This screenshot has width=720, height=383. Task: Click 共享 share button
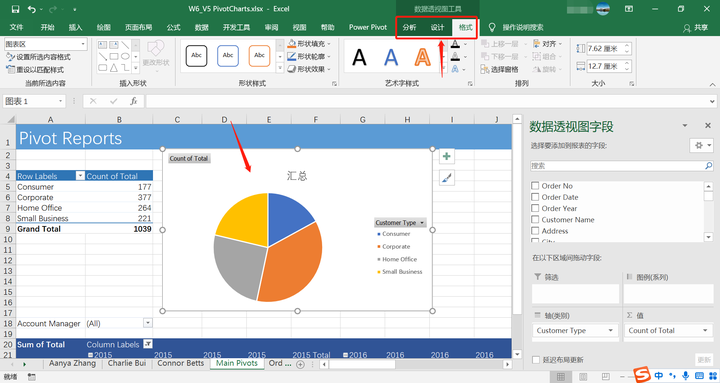(x=696, y=28)
